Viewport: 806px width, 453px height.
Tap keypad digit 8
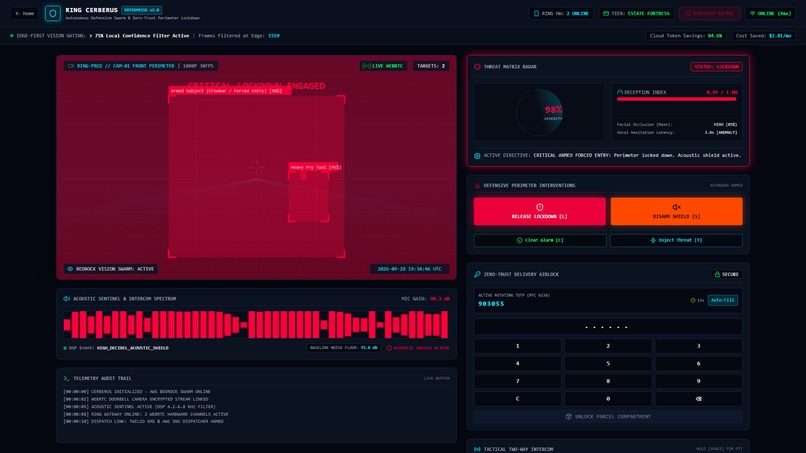[608, 381]
